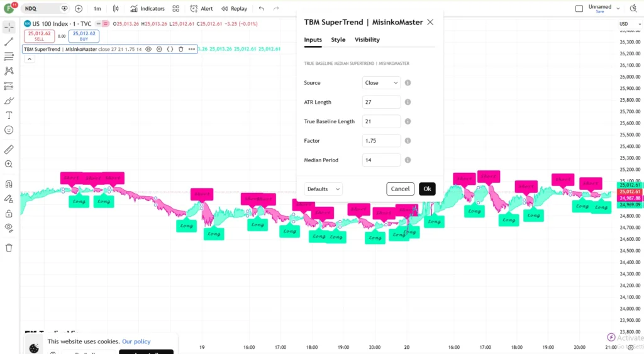Open the candlestick chart type selector

tap(116, 9)
